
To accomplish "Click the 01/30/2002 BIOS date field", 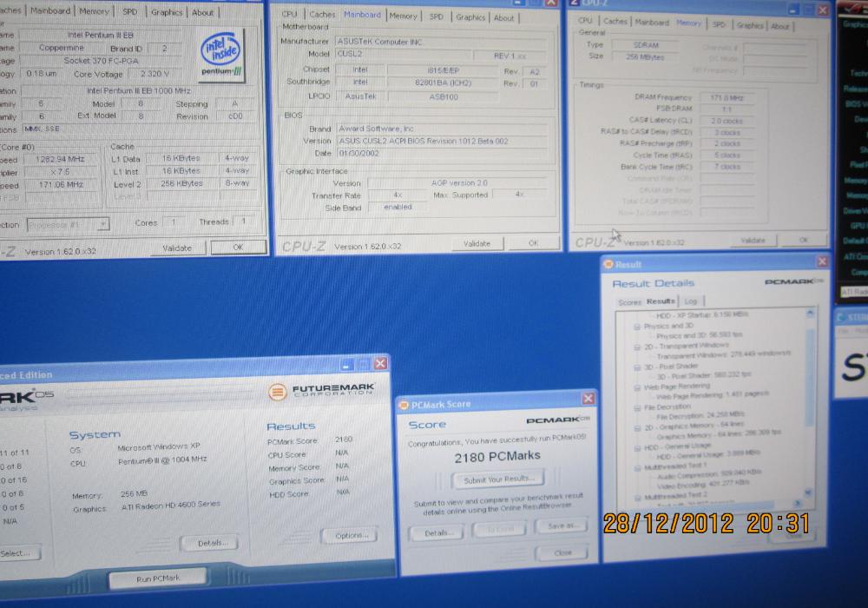I will click(441, 154).
